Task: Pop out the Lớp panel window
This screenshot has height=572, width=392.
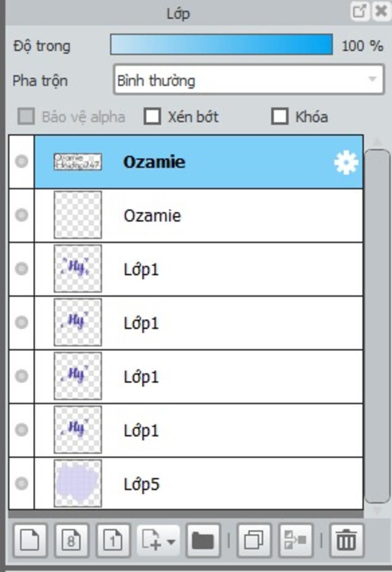Action: (359, 11)
